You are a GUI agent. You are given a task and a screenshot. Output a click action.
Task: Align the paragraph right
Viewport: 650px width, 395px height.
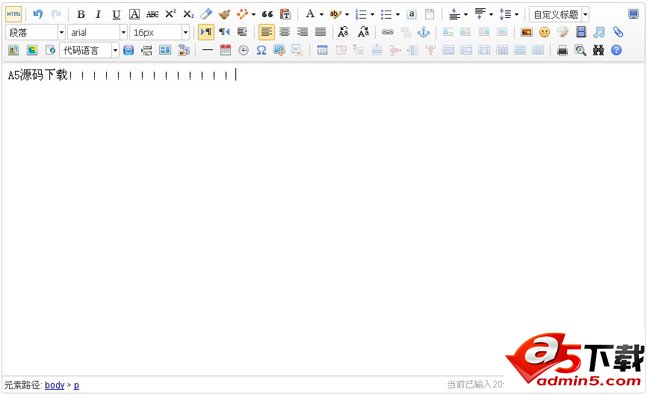click(303, 32)
